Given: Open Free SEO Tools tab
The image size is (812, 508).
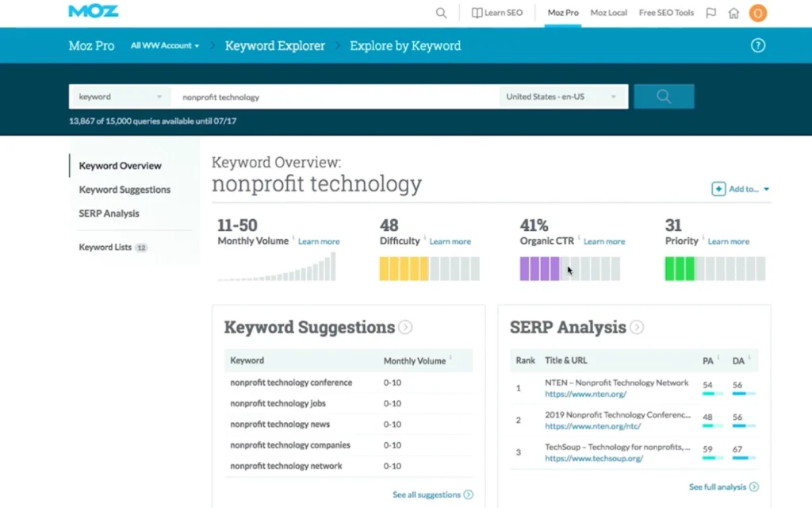Looking at the screenshot, I should pyautogui.click(x=666, y=13).
